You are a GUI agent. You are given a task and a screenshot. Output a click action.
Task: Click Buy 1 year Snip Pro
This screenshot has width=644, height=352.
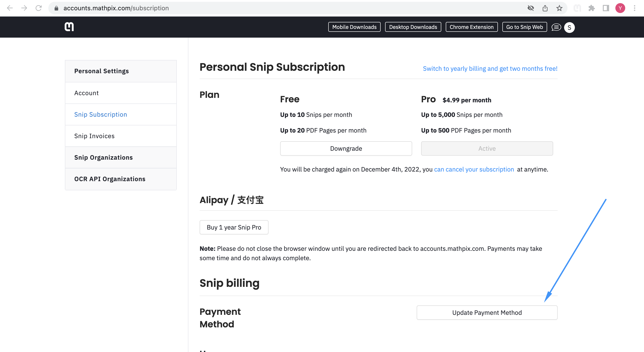point(234,227)
